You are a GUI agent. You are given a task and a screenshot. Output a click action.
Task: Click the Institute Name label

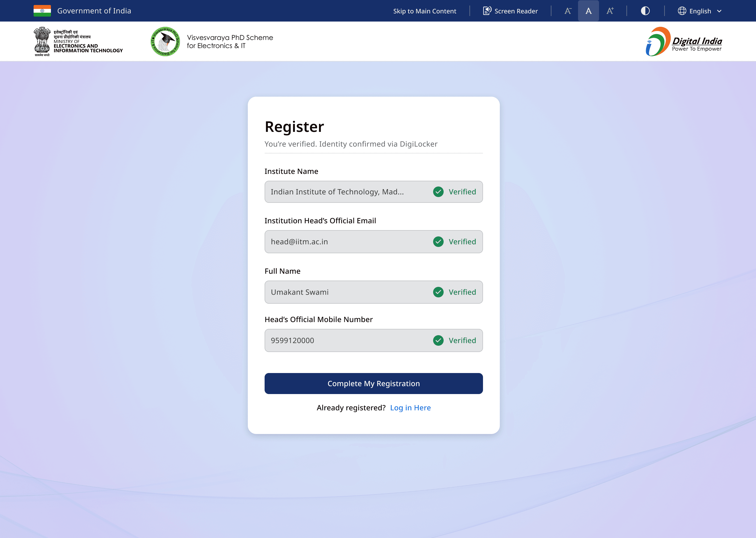[291, 171]
